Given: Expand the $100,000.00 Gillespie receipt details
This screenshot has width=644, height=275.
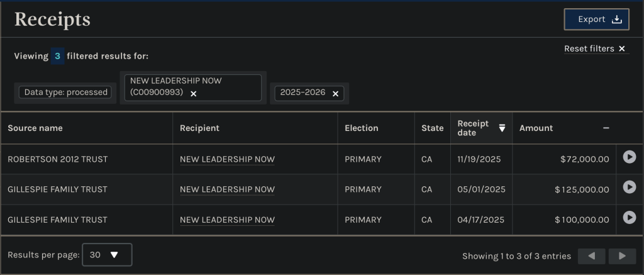Looking at the screenshot, I should [x=629, y=217].
